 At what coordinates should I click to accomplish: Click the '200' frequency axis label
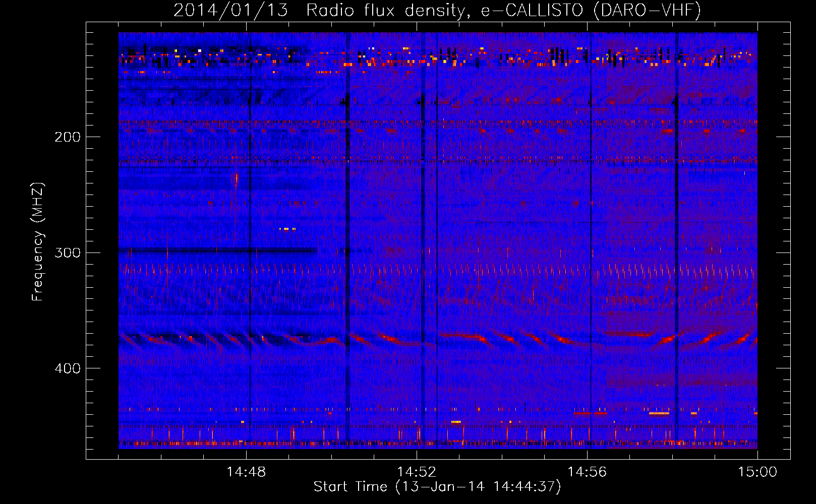[x=68, y=137]
